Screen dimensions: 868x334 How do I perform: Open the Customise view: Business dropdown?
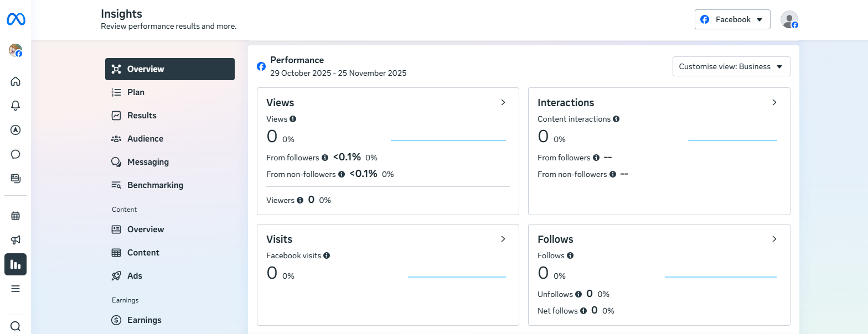point(731,66)
